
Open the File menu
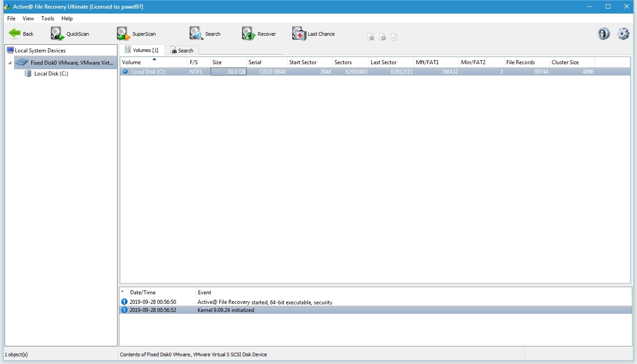(x=11, y=19)
